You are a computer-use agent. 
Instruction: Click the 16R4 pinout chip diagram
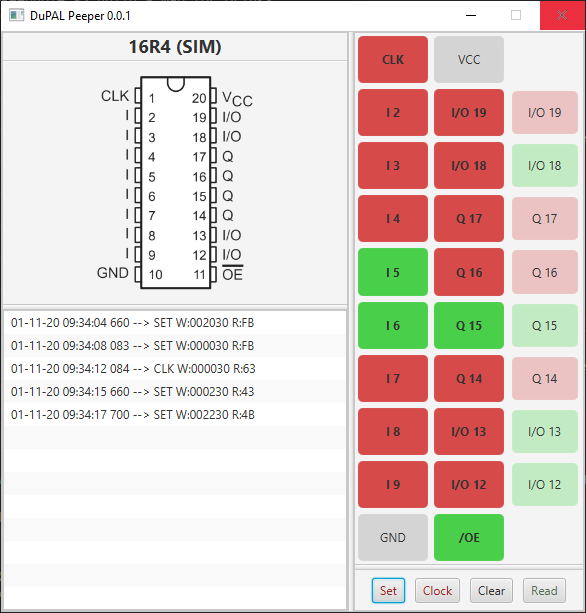tap(175, 183)
